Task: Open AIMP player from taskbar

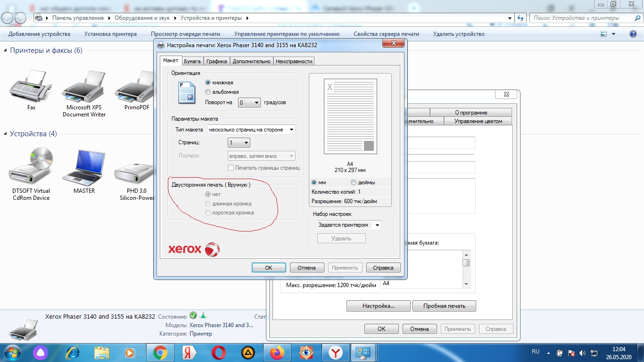Action: [248, 353]
